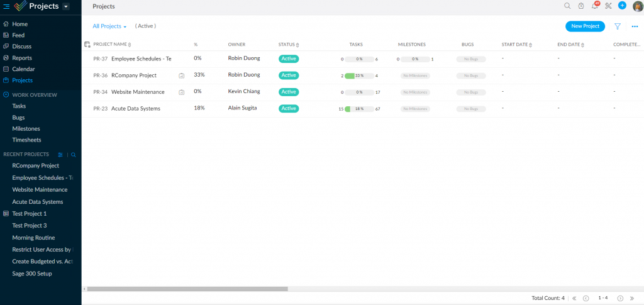Screen dimensions: 644x305
Task: Collapse the Work Overview section
Action: coord(6,95)
